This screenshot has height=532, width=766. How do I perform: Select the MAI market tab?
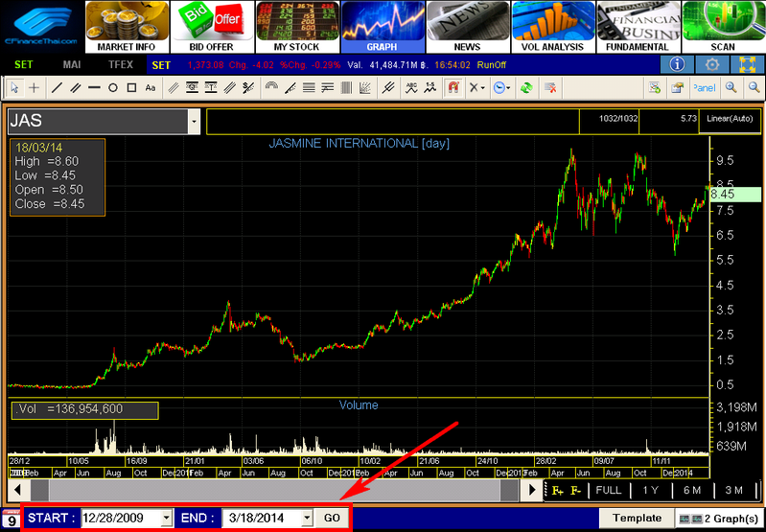(x=72, y=64)
